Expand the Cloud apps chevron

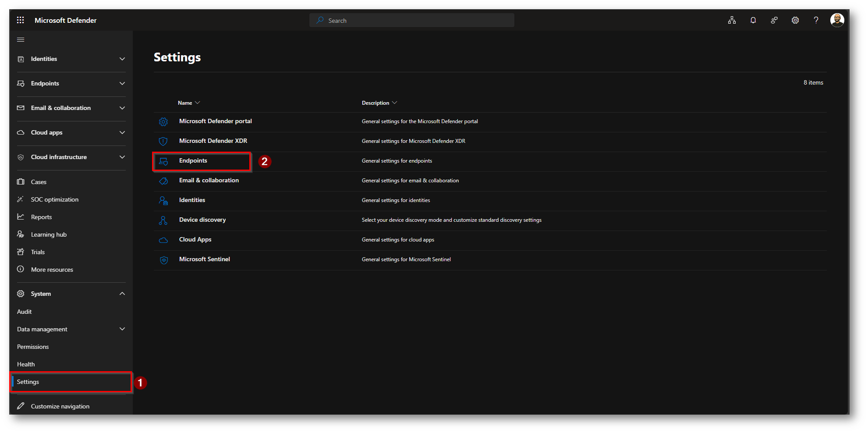pyautogui.click(x=122, y=133)
